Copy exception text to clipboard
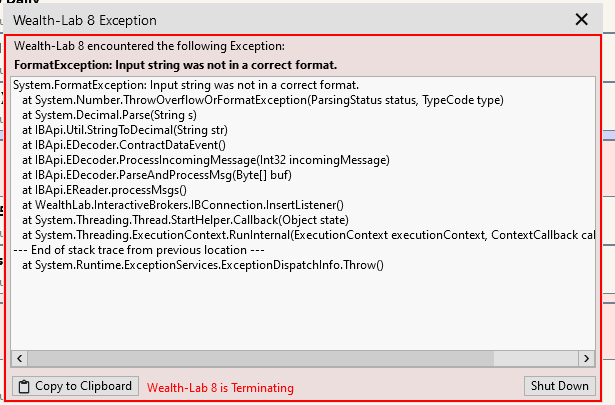Image resolution: width=615 pixels, height=405 pixels. tap(73, 386)
